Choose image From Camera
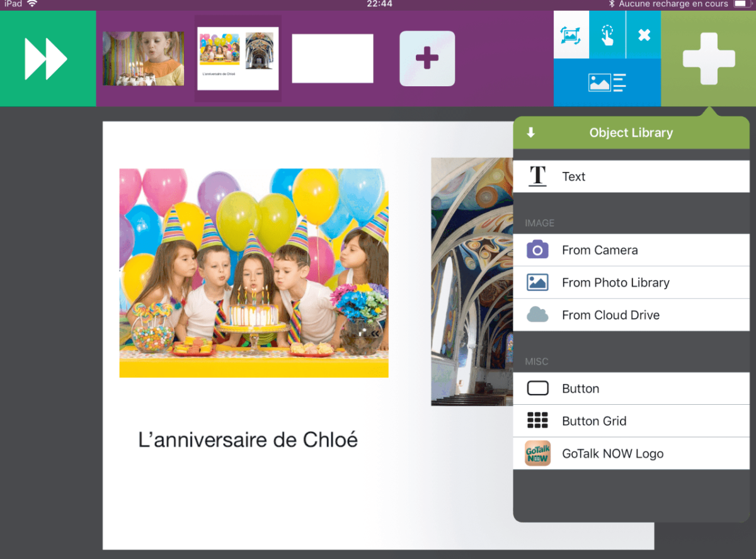 [631, 250]
